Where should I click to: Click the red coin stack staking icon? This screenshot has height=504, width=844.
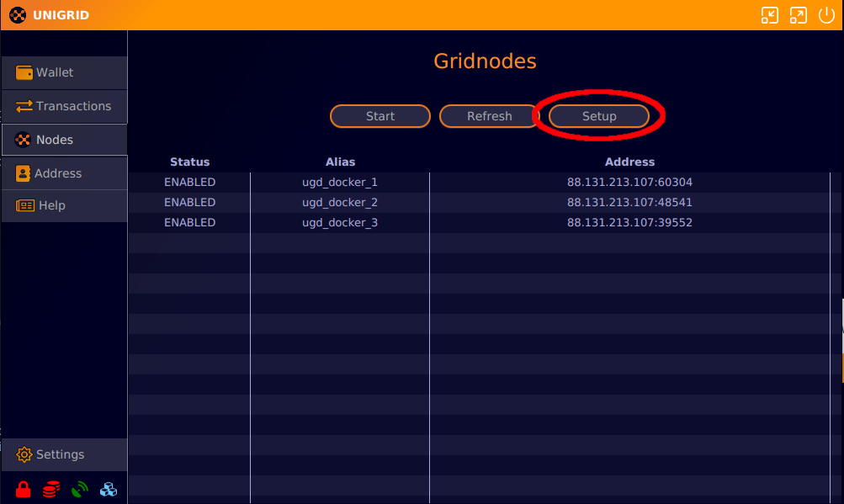[51, 489]
